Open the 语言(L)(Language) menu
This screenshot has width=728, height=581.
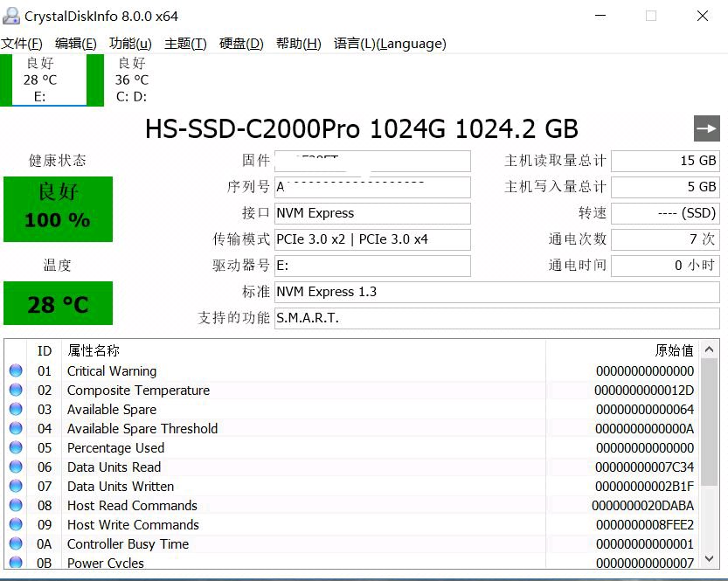coord(390,44)
